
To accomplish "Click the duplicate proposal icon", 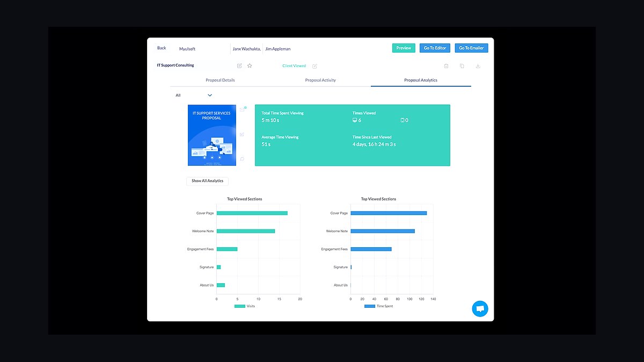I will 462,66.
